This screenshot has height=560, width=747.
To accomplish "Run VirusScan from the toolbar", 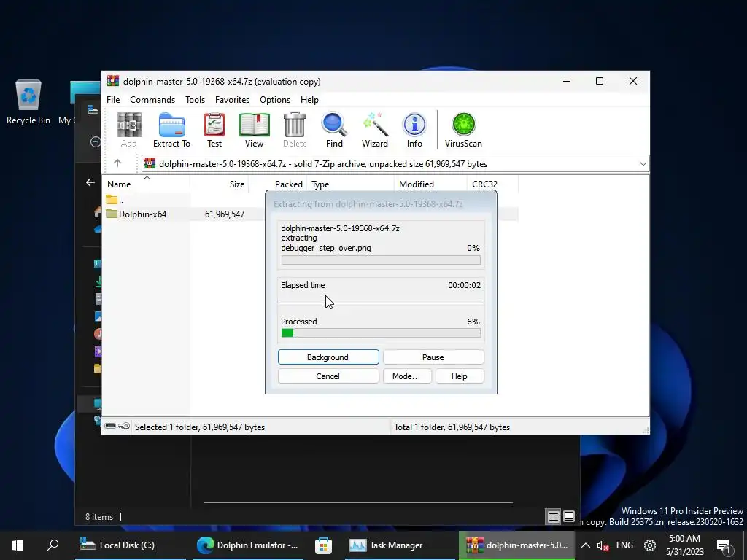I will (463, 130).
